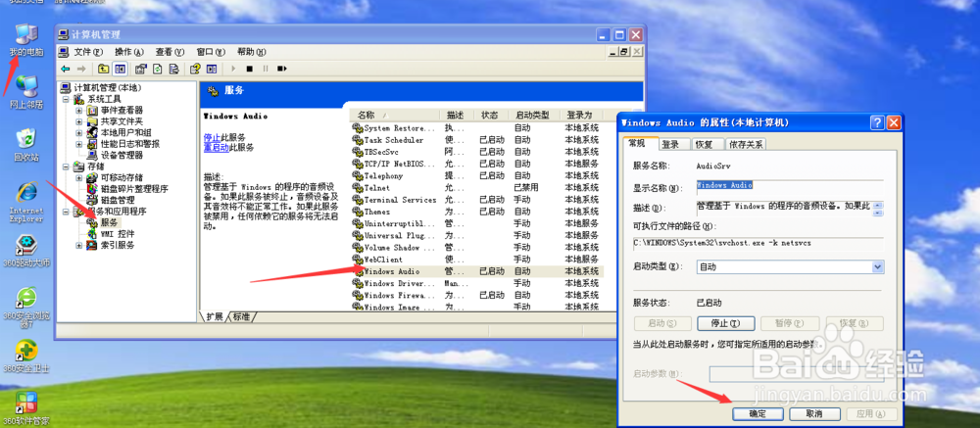Image resolution: width=980 pixels, height=428 pixels.
Task: Switch to the 恢复 tab
Action: pyautogui.click(x=709, y=144)
